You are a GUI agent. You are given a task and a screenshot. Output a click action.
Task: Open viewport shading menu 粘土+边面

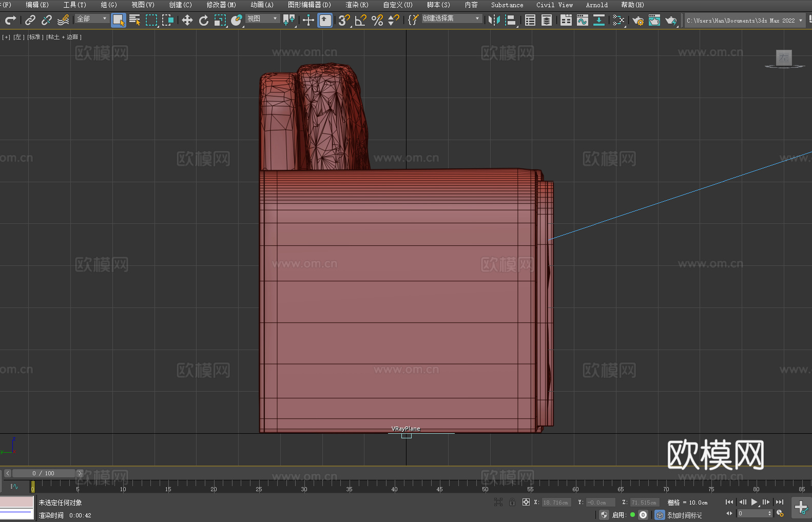coord(64,37)
